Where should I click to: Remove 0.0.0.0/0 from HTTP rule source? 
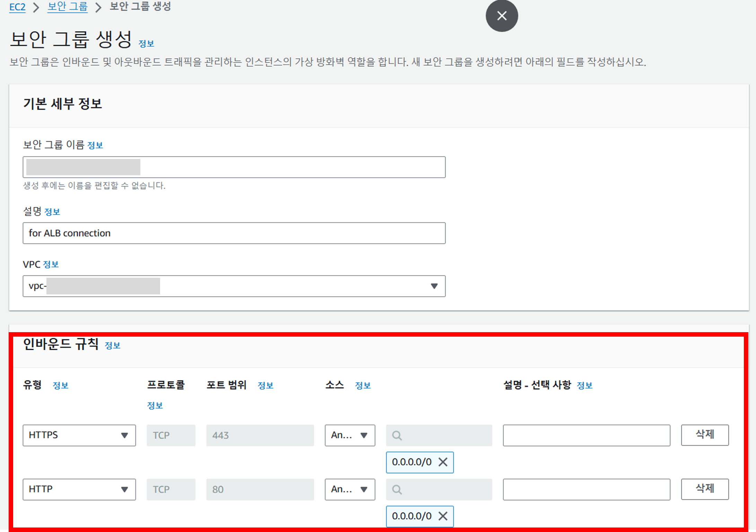(x=443, y=516)
